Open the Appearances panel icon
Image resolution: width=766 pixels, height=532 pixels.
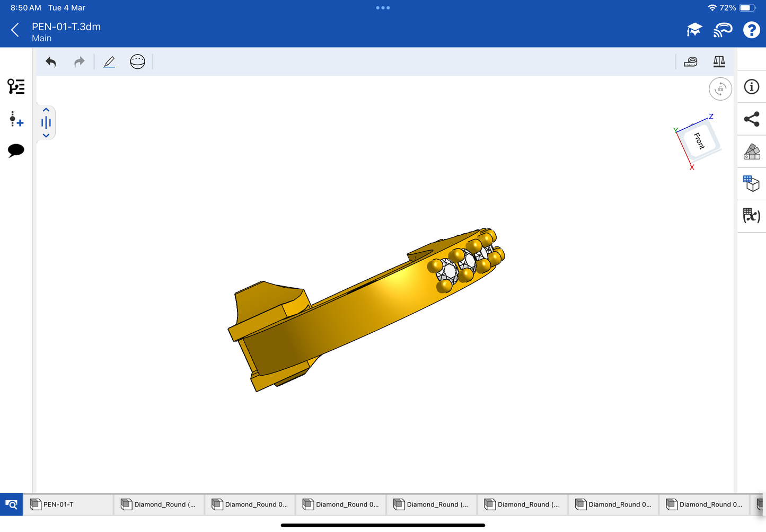752,152
